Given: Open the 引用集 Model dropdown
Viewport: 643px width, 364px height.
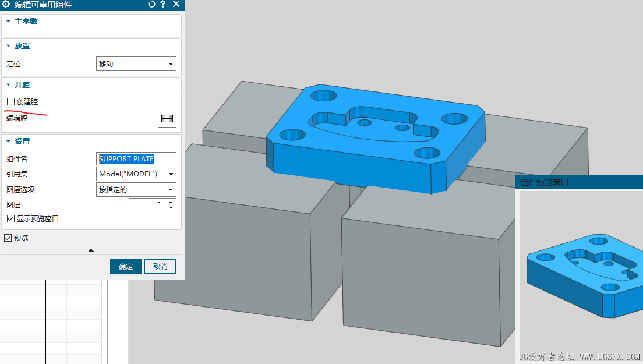Looking at the screenshot, I should (136, 174).
